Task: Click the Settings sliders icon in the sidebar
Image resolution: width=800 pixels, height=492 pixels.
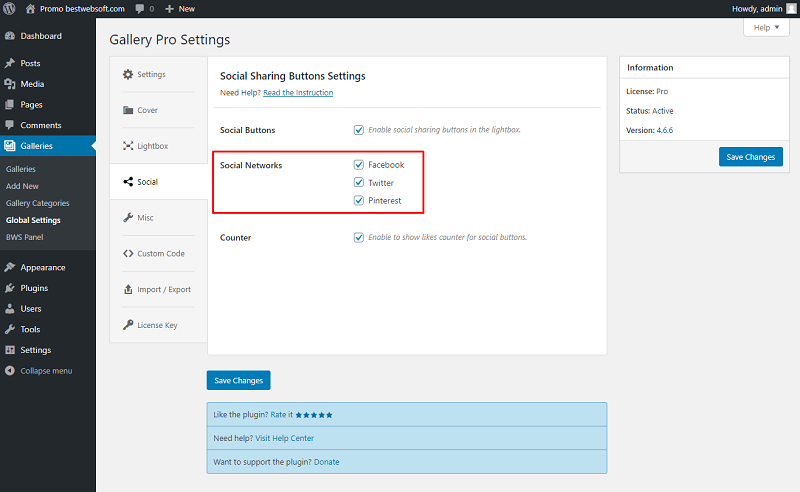Action: (x=10, y=350)
